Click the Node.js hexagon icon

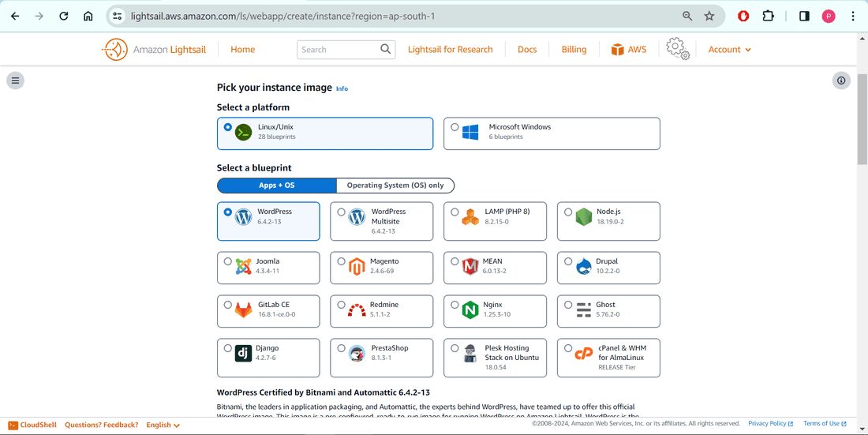tap(584, 216)
